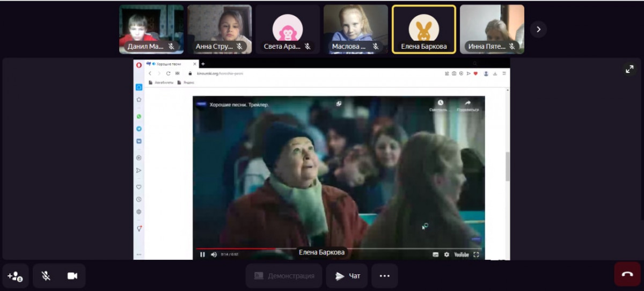Pause the YouTube video
The height and width of the screenshot is (291, 644).
click(202, 254)
